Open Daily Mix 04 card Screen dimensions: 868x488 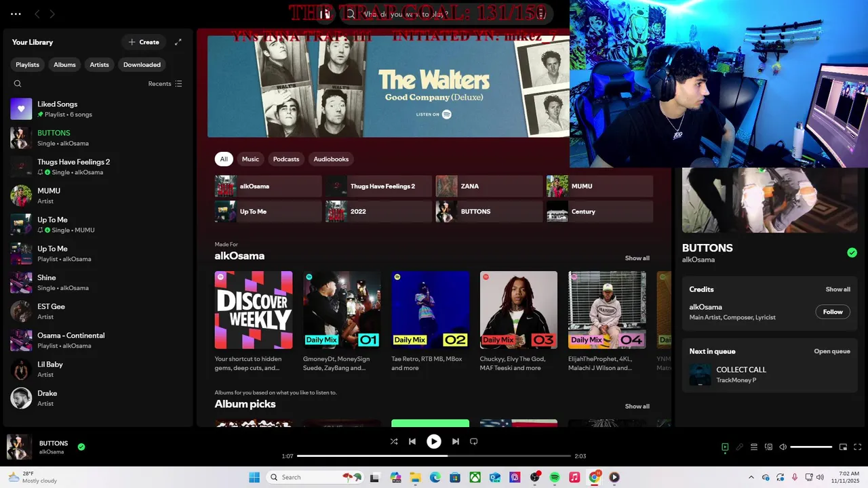(607, 321)
